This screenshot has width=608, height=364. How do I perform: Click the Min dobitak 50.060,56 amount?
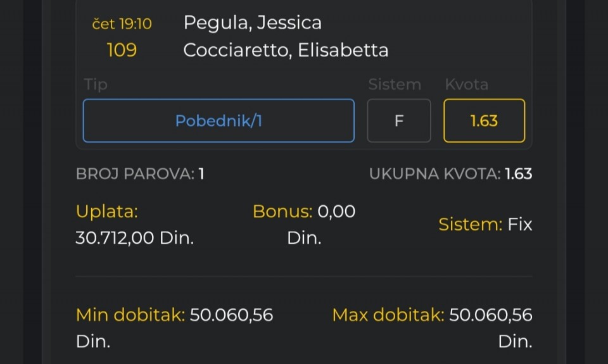pos(231,315)
